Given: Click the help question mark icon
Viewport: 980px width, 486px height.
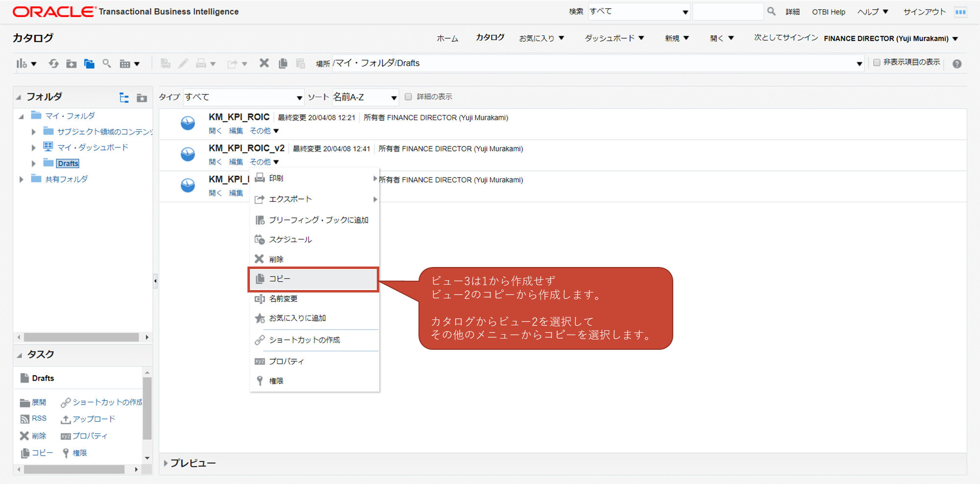Looking at the screenshot, I should 957,64.
